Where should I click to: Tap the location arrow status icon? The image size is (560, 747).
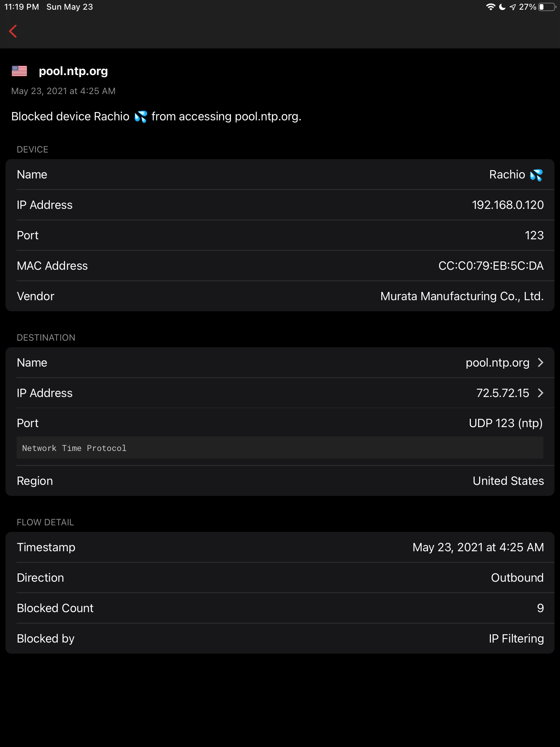click(513, 7)
